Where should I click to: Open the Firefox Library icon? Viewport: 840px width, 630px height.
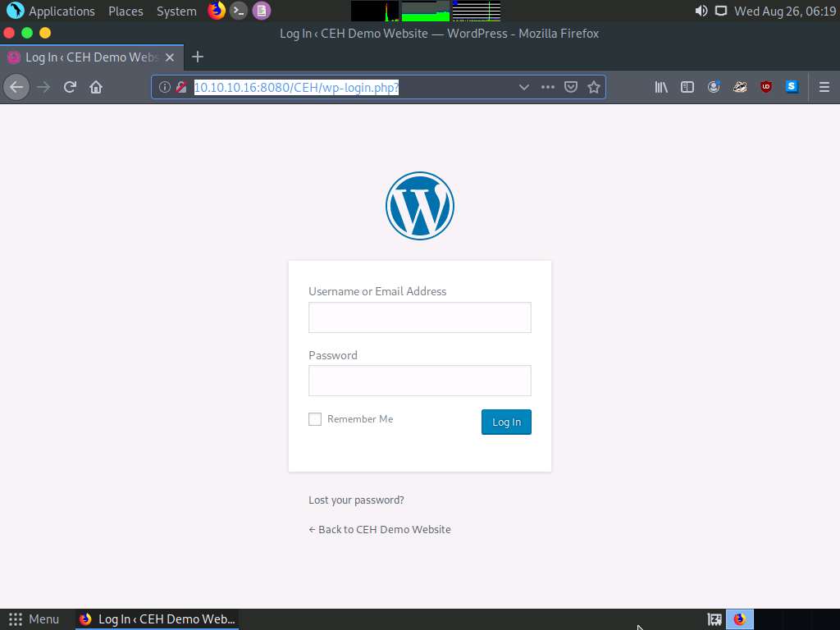coord(660,87)
